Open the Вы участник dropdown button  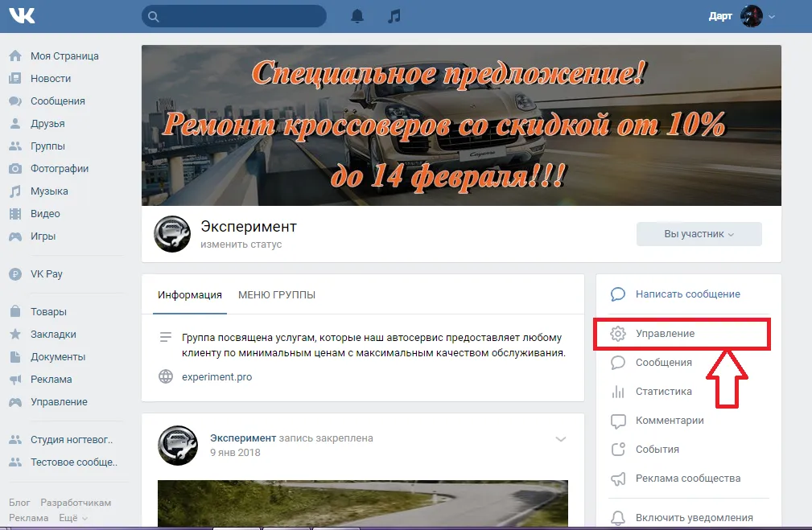click(x=699, y=234)
